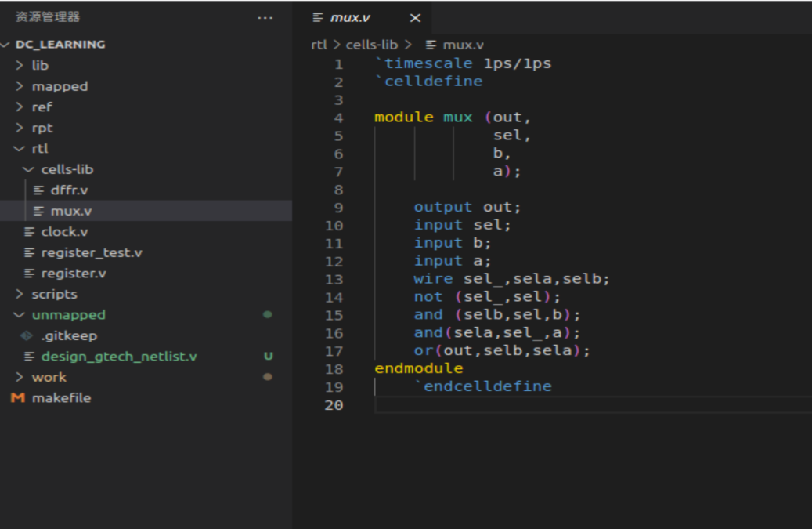Click the file icon beside dffr.v
The width and height of the screenshot is (812, 529).
click(39, 190)
